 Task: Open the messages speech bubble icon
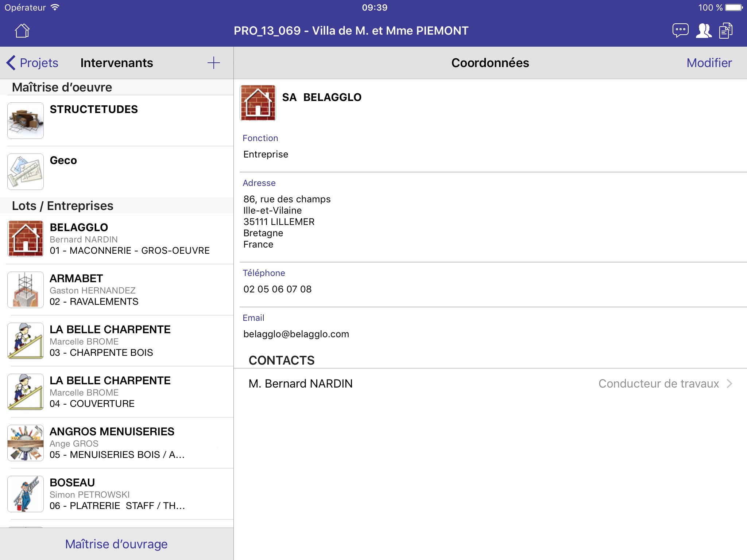point(680,31)
